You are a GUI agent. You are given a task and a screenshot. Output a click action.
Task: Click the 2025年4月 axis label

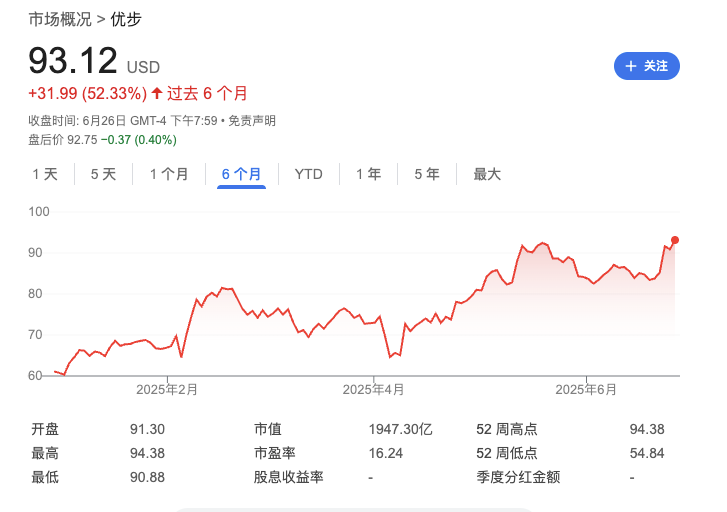tap(373, 390)
